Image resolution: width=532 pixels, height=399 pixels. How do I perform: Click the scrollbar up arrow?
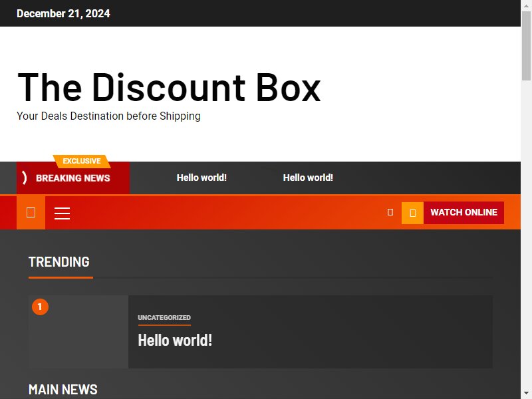(526, 5)
